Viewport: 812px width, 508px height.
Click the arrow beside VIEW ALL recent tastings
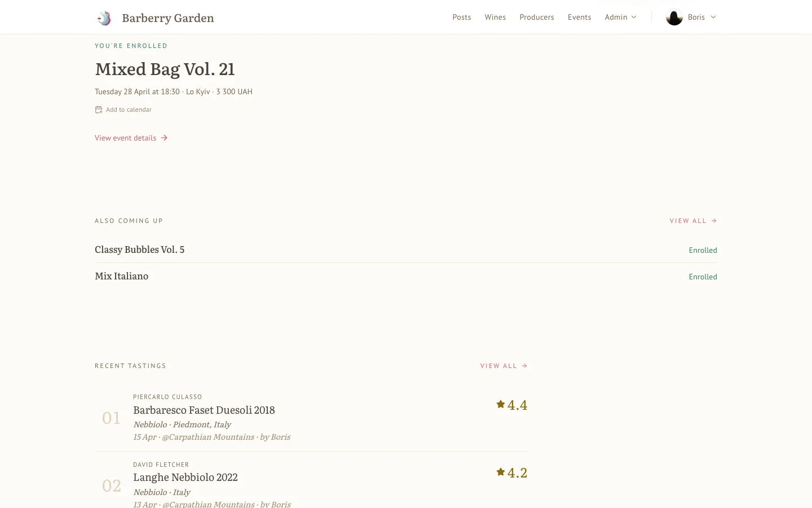524,366
